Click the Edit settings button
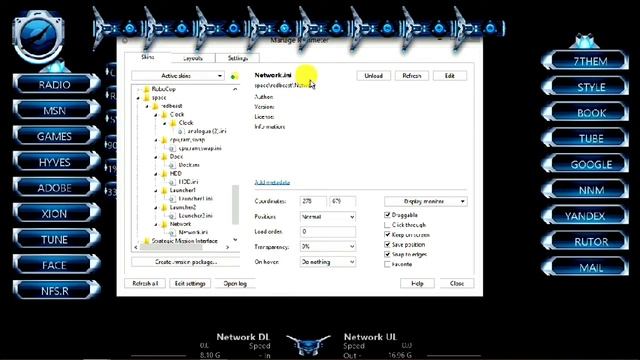 190,283
